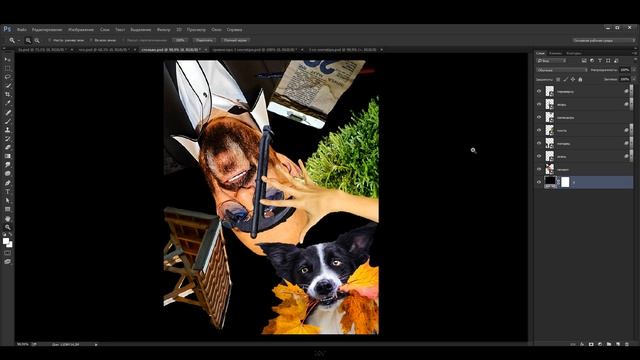Click the create new layer icon
Image resolution: width=640 pixels, height=360 pixels.
click(x=618, y=344)
